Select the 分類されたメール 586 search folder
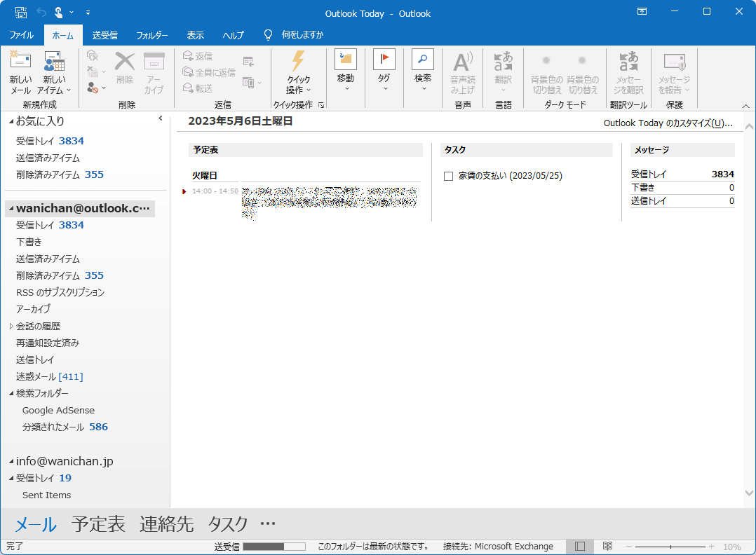Screen dimensions: 756x555 pos(65,427)
